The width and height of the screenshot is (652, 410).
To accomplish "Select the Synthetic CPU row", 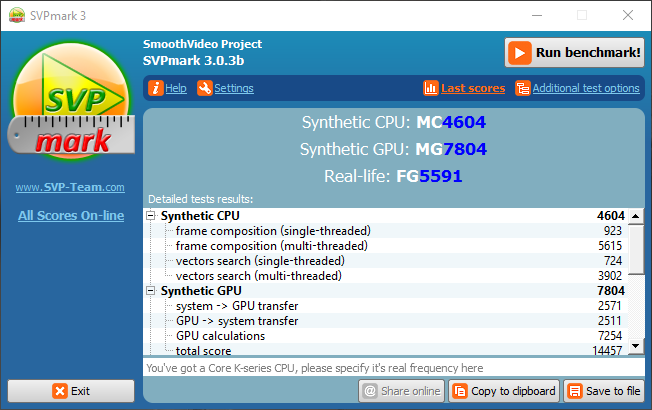I will [x=385, y=216].
